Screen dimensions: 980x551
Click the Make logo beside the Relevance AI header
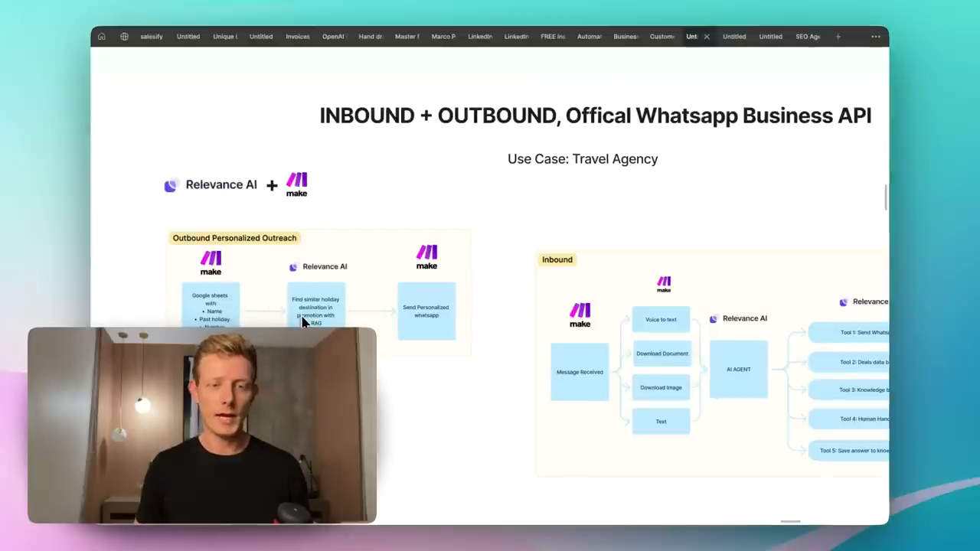click(296, 184)
